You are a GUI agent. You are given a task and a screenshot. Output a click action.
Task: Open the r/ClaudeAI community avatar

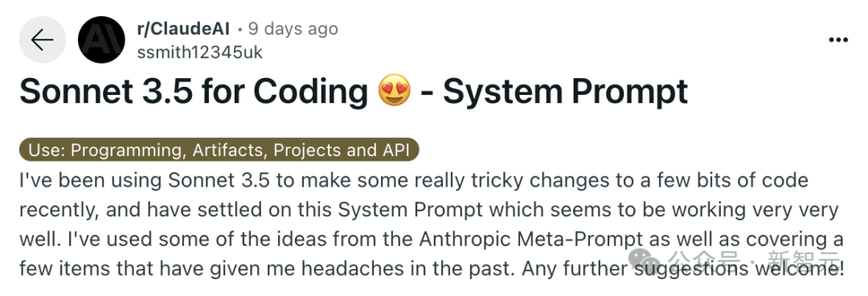pos(101,40)
